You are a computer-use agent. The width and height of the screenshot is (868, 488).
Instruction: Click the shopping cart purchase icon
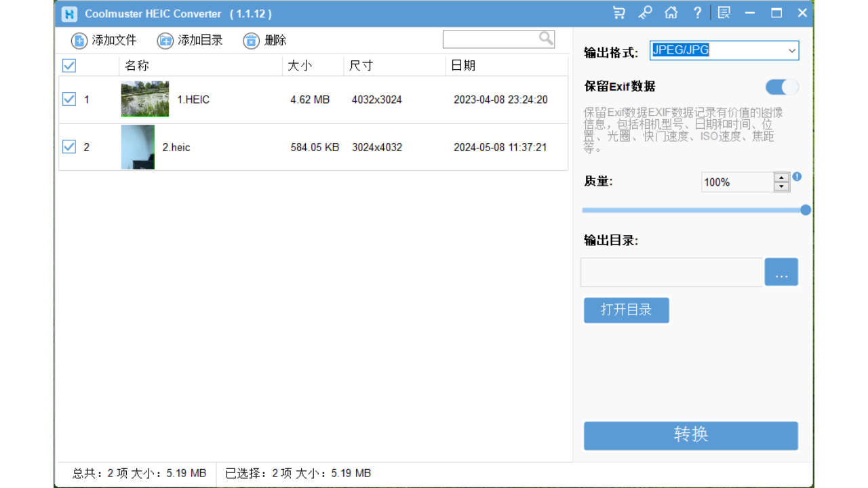coord(619,13)
